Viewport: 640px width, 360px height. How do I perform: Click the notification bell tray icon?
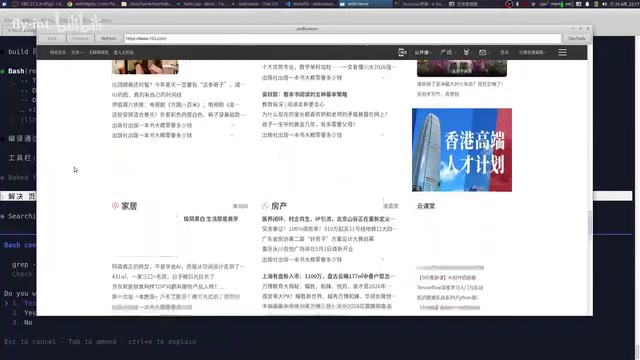[587, 4]
